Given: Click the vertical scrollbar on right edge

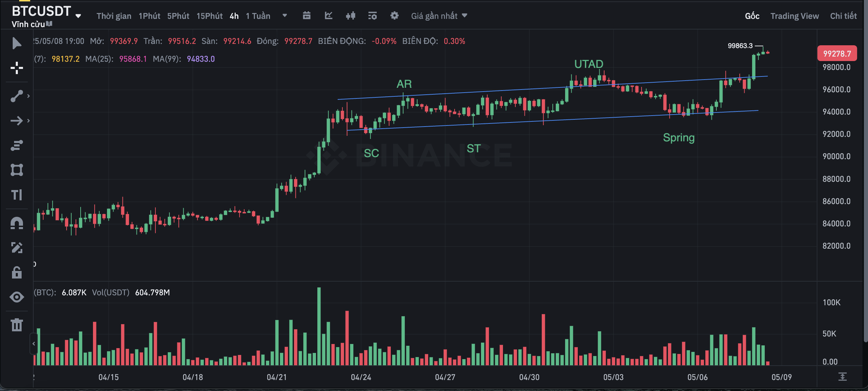Looking at the screenshot, I should point(865,171).
